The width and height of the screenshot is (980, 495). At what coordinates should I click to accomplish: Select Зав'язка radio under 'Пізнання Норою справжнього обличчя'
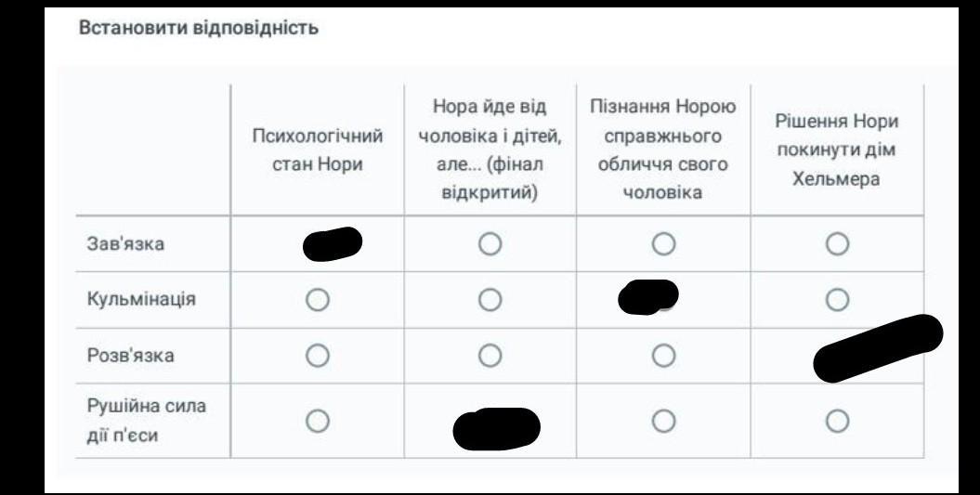663,244
